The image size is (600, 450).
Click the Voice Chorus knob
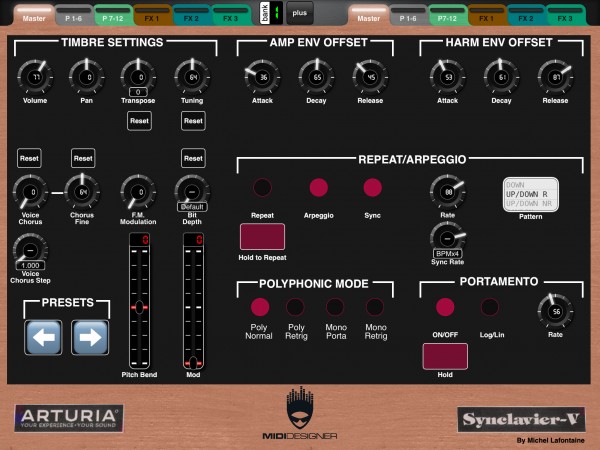(30, 192)
